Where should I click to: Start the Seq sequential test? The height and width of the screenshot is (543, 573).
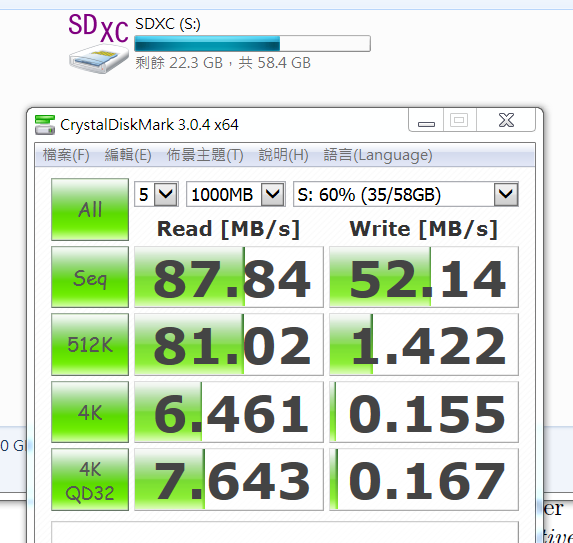[90, 277]
